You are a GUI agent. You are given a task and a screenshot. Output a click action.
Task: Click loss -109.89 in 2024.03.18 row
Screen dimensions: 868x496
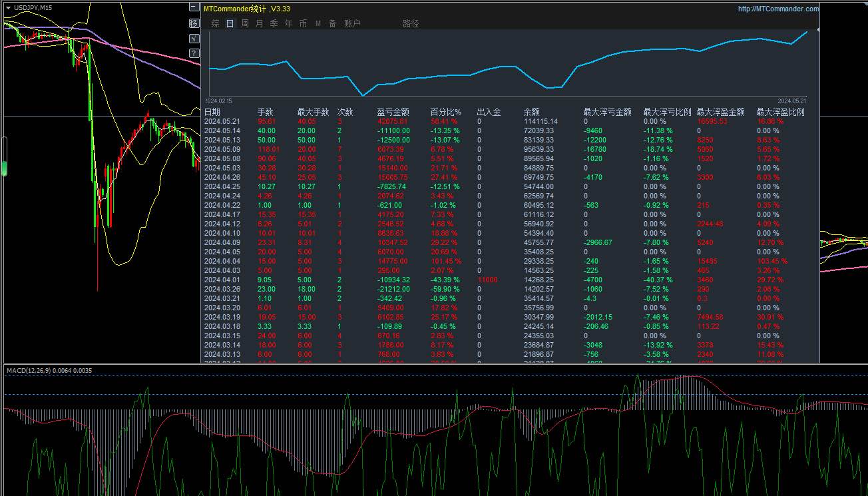tap(389, 326)
